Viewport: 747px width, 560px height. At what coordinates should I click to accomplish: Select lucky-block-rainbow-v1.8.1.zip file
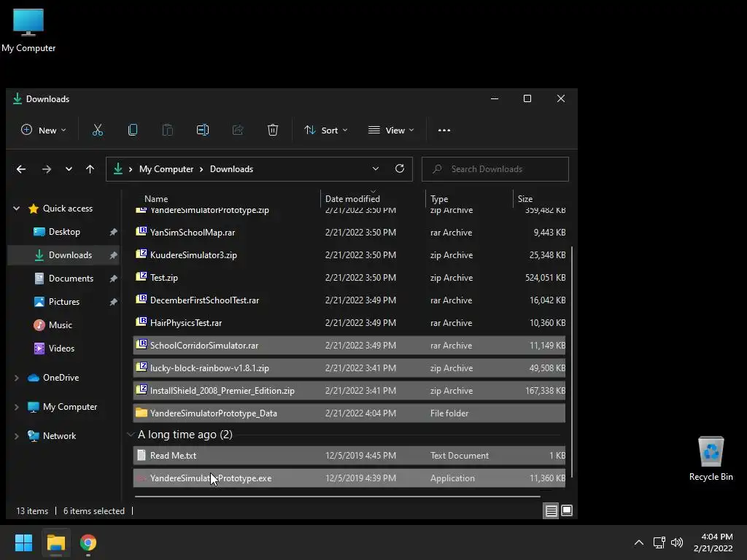[349, 368]
